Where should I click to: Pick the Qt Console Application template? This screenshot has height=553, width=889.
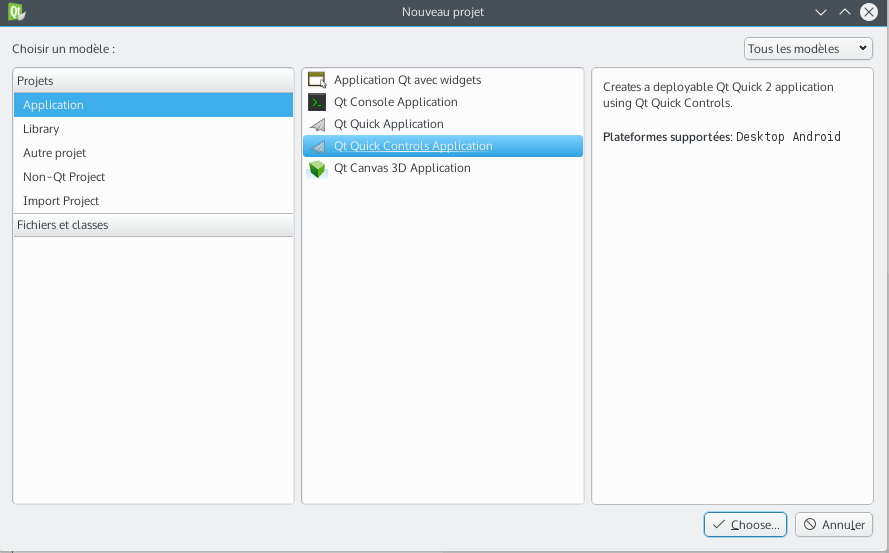(443, 102)
